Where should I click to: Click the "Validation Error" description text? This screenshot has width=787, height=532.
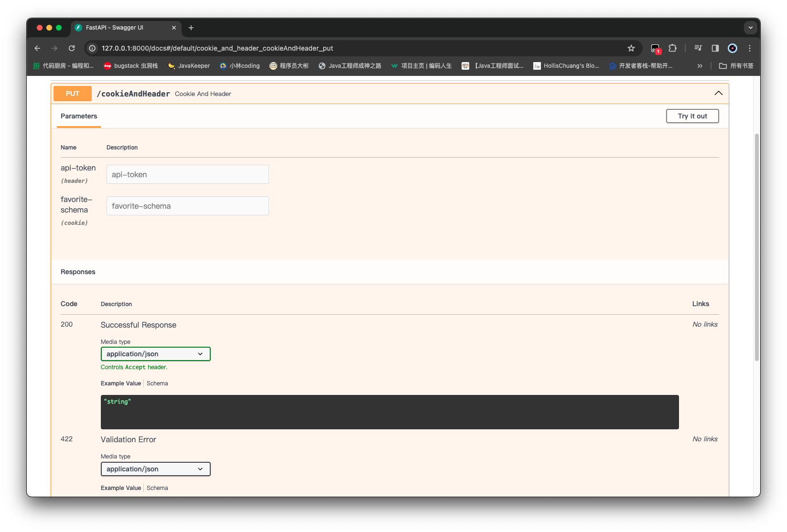pos(129,439)
